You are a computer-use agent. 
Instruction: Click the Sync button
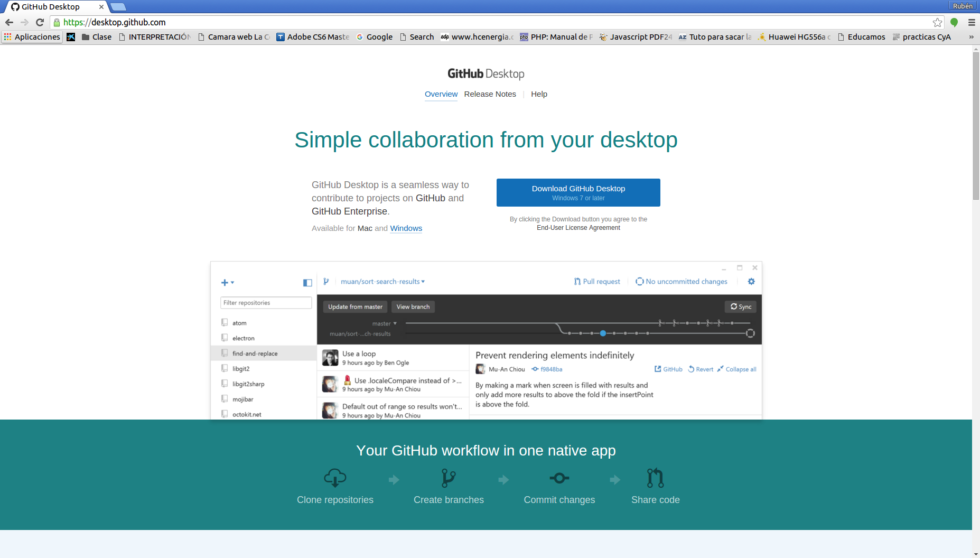pyautogui.click(x=741, y=307)
